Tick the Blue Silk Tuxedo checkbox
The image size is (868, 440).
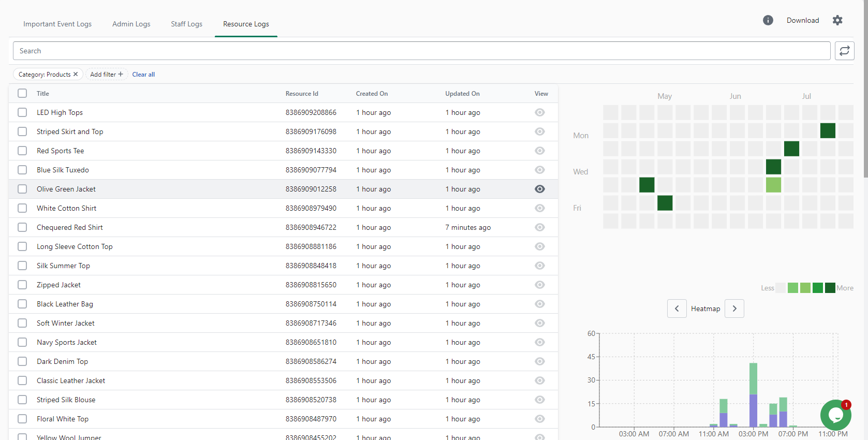click(22, 170)
